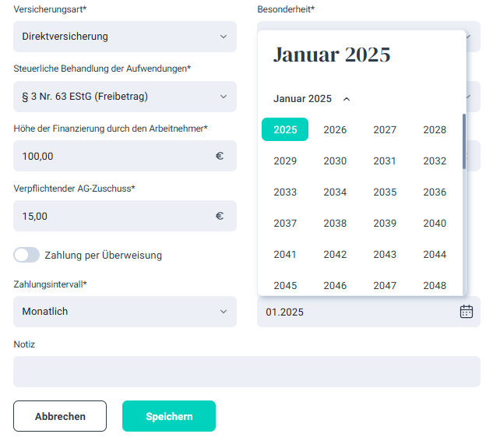Expand the Steuerliche Behandlung dropdown
This screenshot has width=500, height=448.
pyautogui.click(x=125, y=97)
